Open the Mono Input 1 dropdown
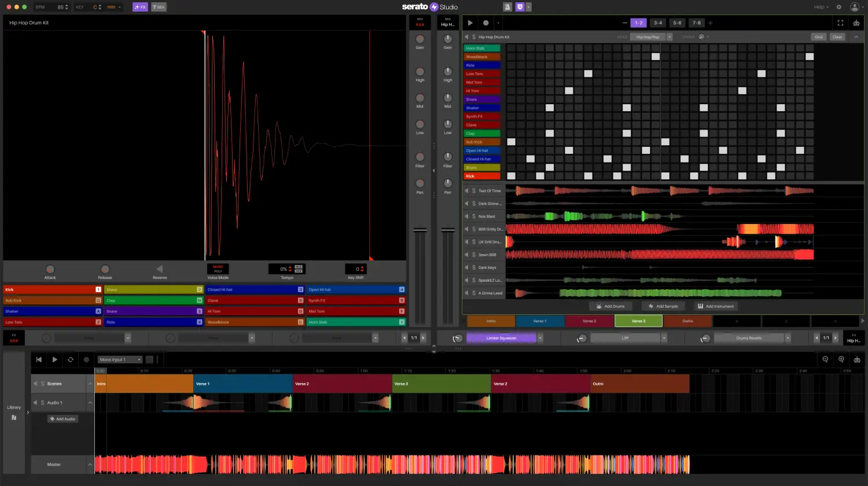This screenshot has width=868, height=486. pos(119,359)
